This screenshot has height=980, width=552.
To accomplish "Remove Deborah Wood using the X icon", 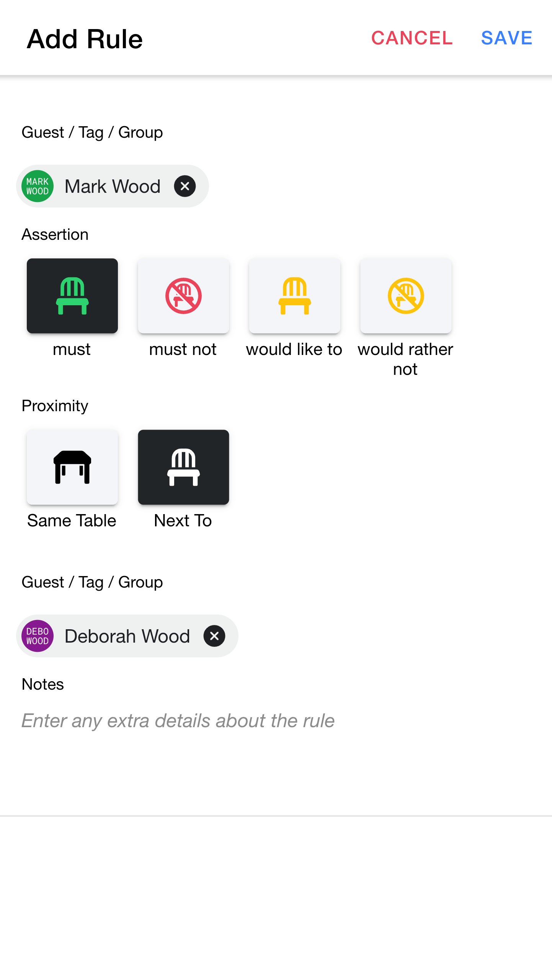I will (214, 636).
